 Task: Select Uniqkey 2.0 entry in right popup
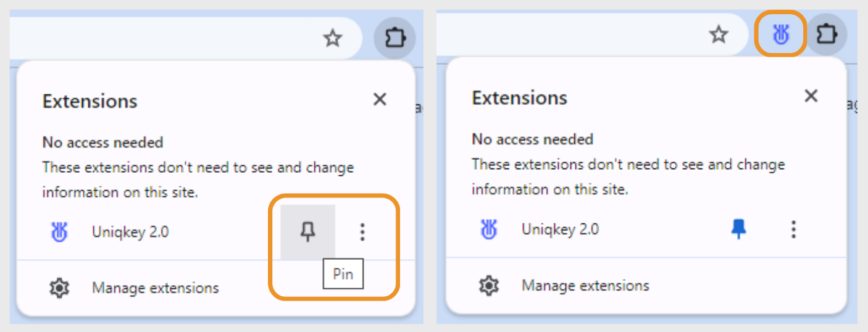[x=560, y=230]
